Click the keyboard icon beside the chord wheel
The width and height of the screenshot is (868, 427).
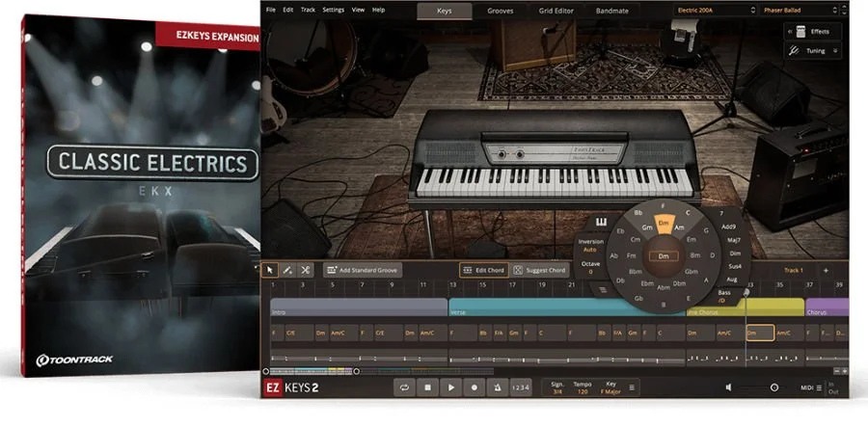(x=601, y=223)
